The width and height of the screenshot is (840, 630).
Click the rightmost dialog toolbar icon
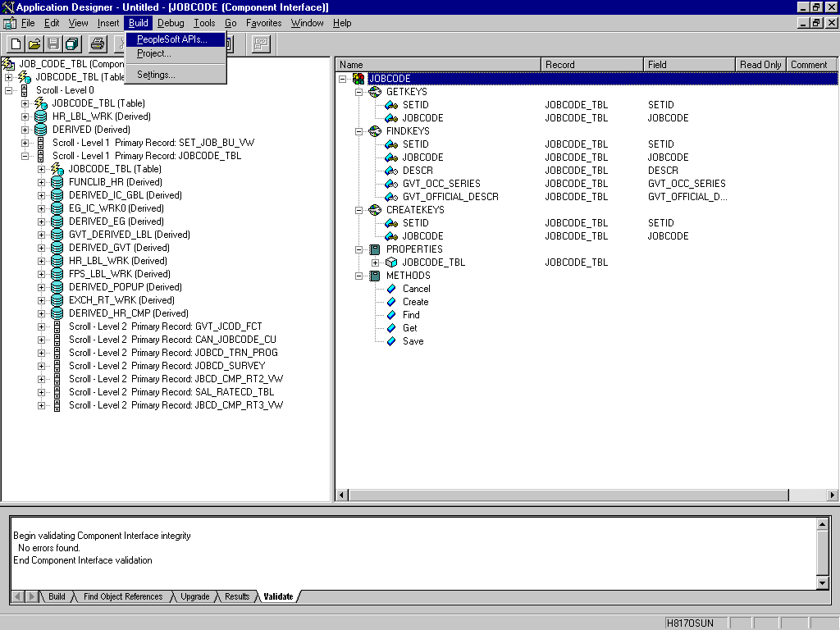tap(260, 43)
